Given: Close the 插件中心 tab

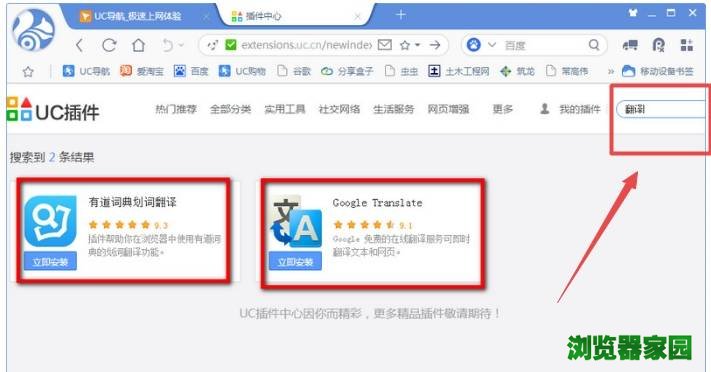Looking at the screenshot, I should coord(357,16).
